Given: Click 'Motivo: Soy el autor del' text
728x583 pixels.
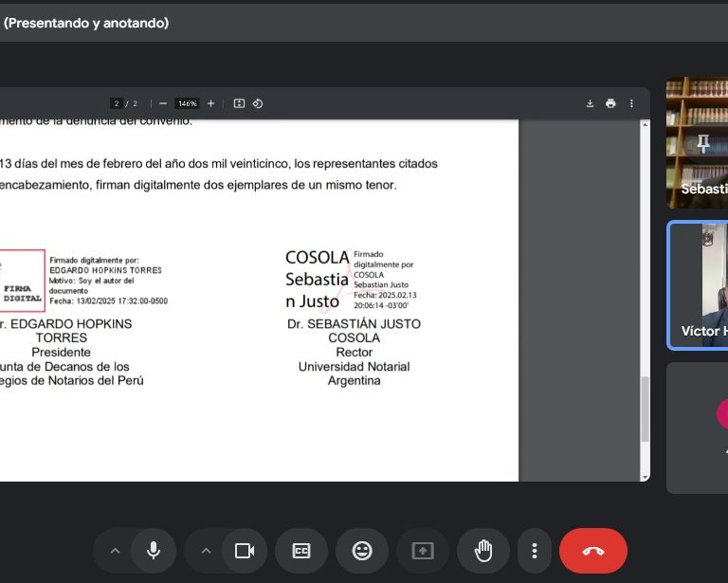Looking at the screenshot, I should point(91,281).
